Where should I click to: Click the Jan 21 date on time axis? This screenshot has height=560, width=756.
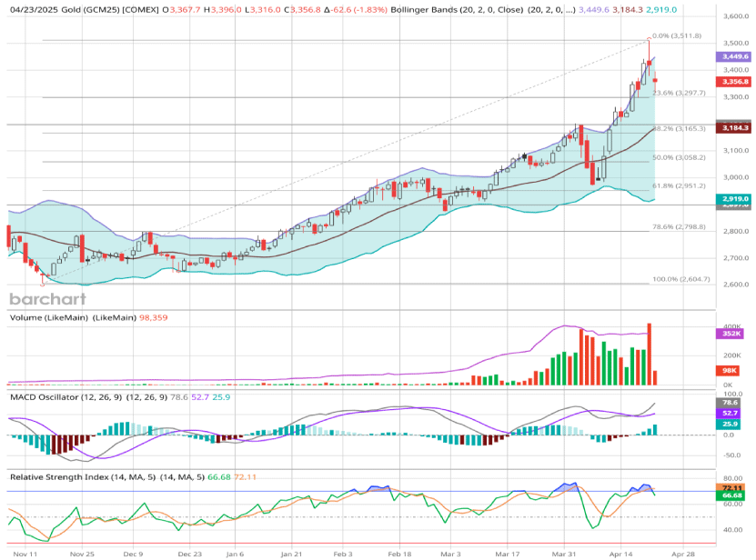291,552
